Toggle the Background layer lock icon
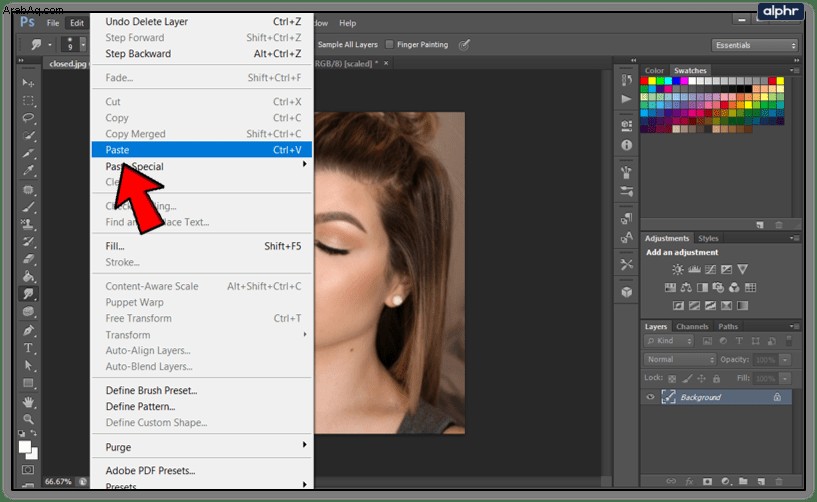This screenshot has width=817, height=502. pos(777,397)
